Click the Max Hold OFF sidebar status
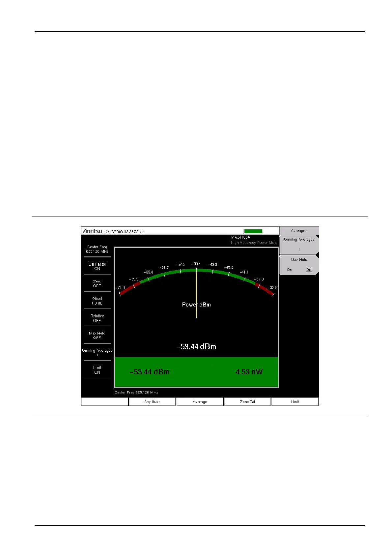 97,336
